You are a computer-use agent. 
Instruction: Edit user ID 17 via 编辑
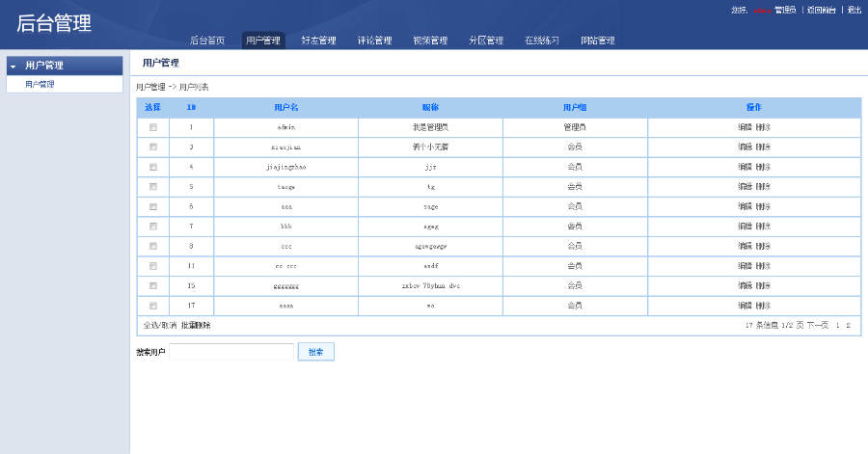coord(746,306)
